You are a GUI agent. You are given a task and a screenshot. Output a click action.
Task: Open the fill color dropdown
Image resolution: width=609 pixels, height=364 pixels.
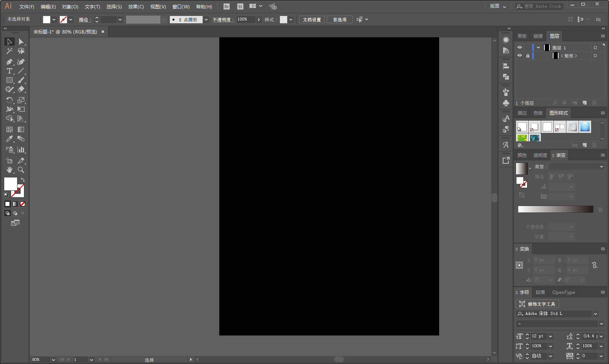point(54,19)
